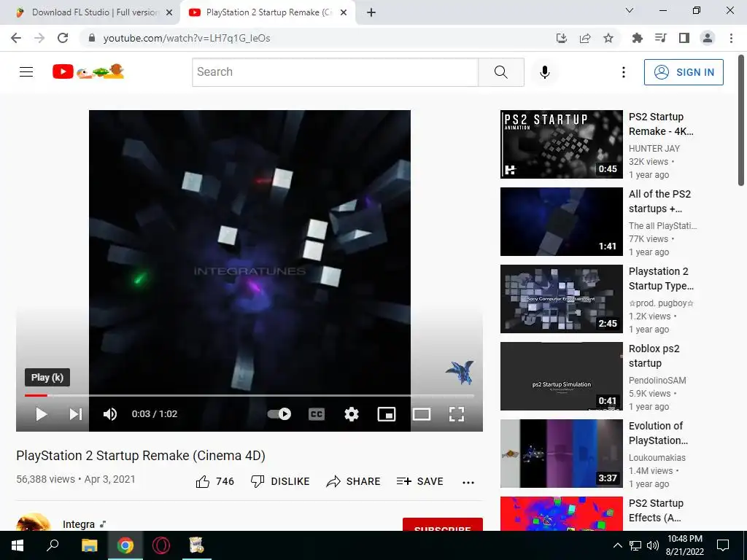The width and height of the screenshot is (747, 560).
Task: Click the search magnifier button
Action: [x=500, y=72]
